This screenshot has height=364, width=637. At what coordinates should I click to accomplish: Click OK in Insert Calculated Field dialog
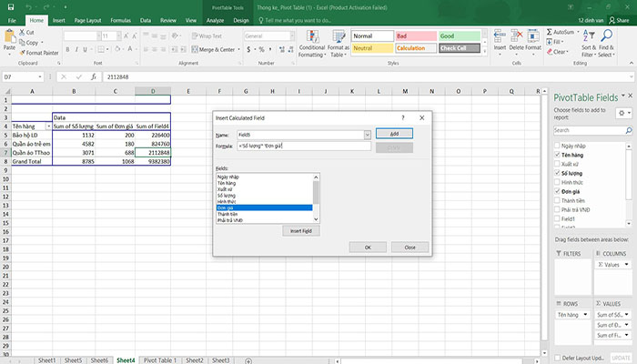coord(368,247)
